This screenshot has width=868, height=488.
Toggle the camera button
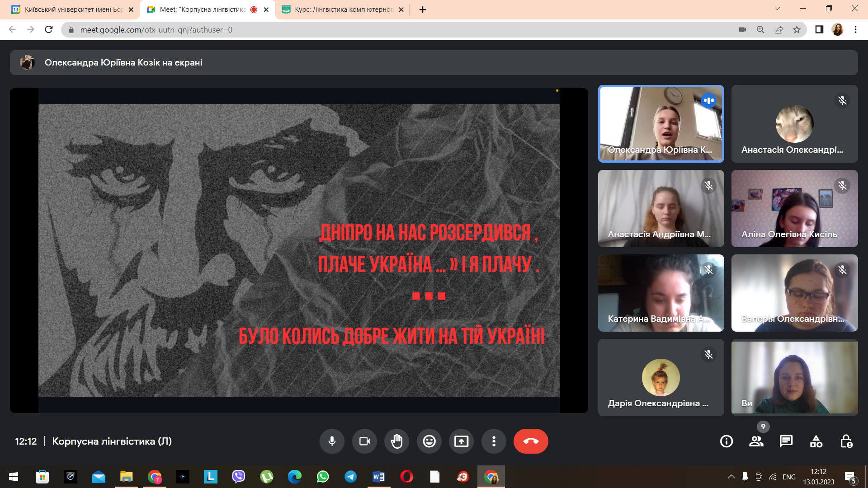pos(364,441)
